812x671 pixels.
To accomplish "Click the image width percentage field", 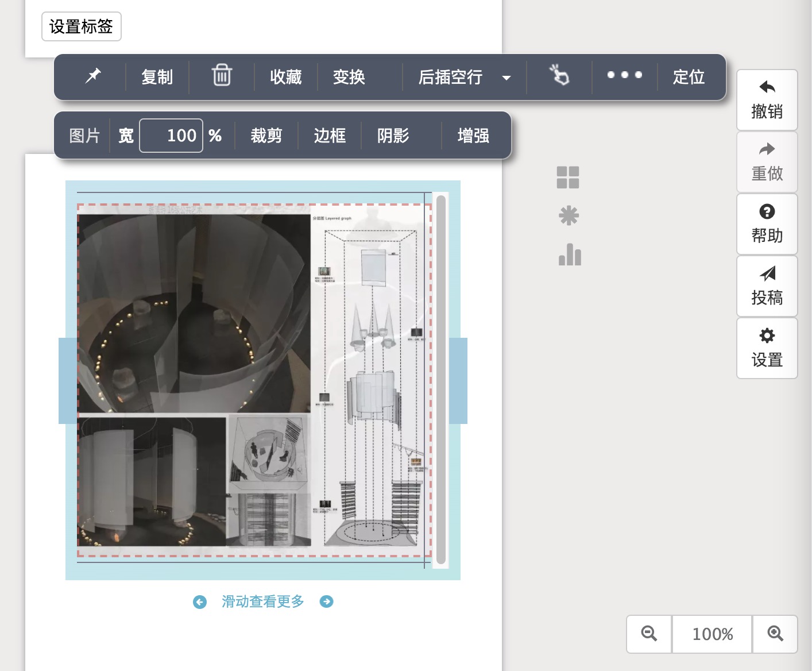I will click(171, 136).
